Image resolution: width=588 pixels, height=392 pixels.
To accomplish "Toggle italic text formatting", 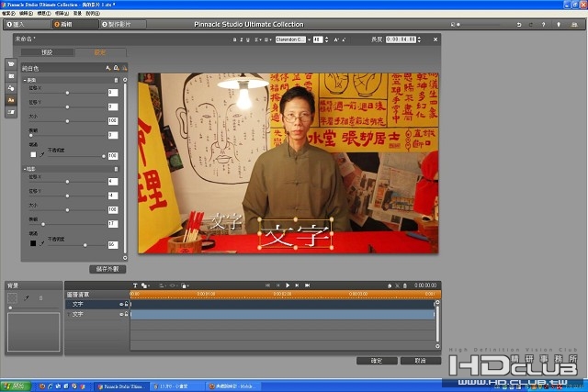I will point(241,39).
